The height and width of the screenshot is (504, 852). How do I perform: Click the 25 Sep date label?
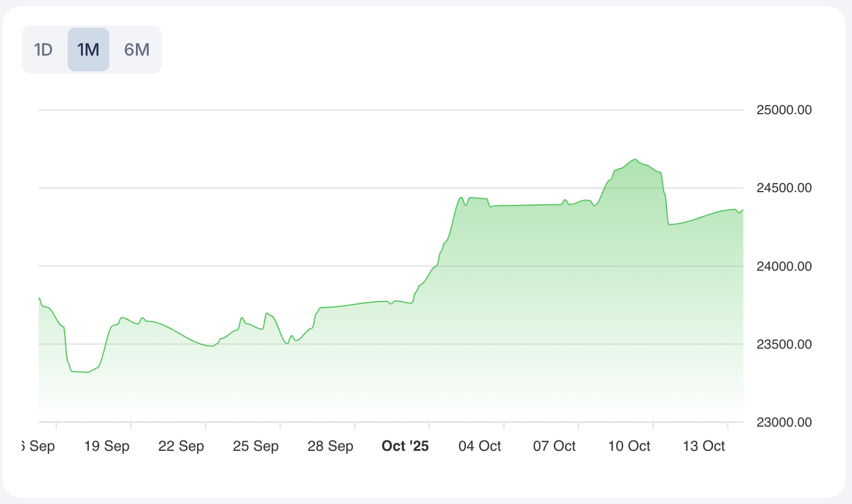tap(256, 447)
